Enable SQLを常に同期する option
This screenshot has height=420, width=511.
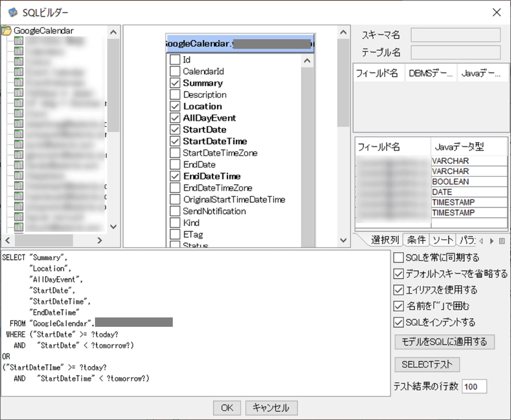398,258
